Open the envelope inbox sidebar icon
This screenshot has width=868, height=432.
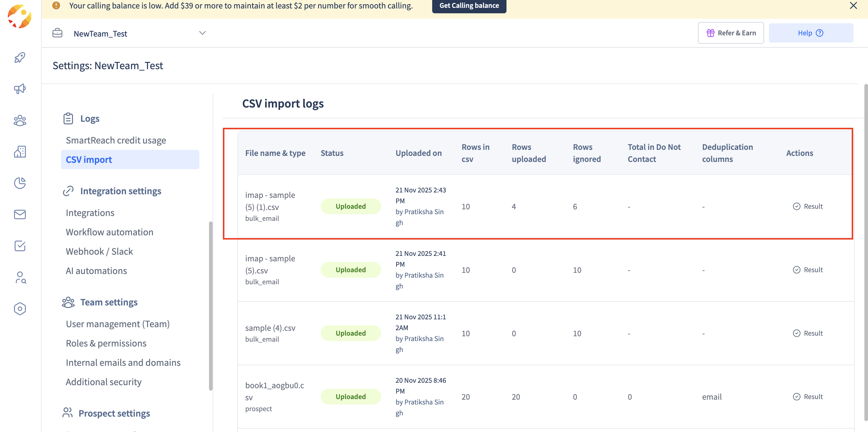click(20, 214)
